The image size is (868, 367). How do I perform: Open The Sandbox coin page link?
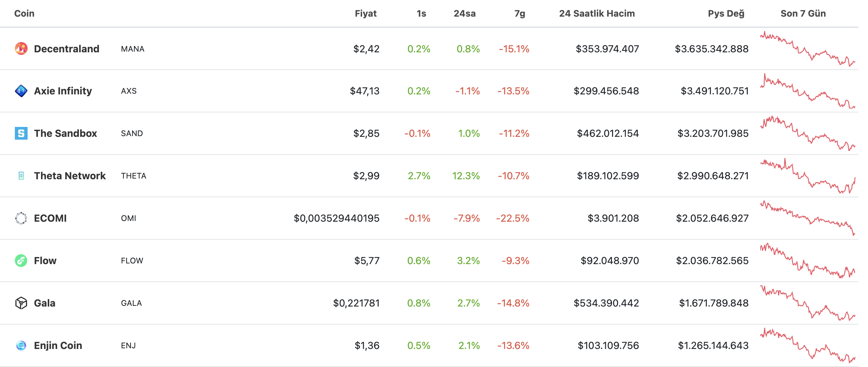[65, 133]
